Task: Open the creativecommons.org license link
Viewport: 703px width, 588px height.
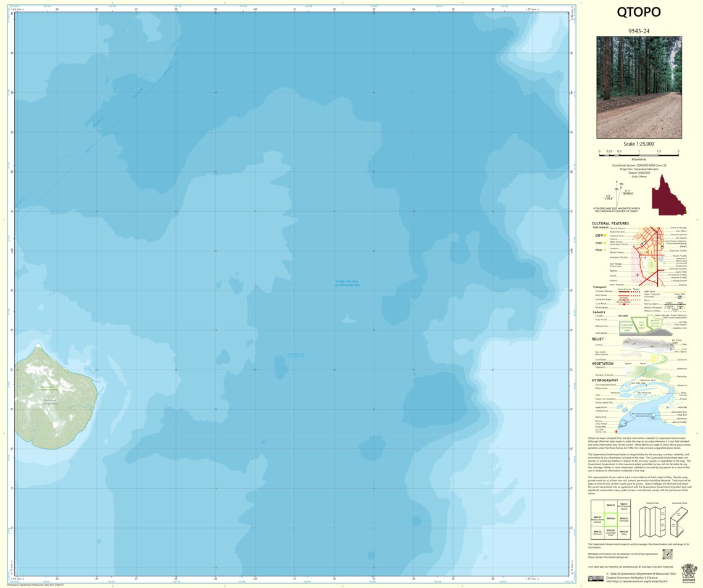Action: [639, 581]
